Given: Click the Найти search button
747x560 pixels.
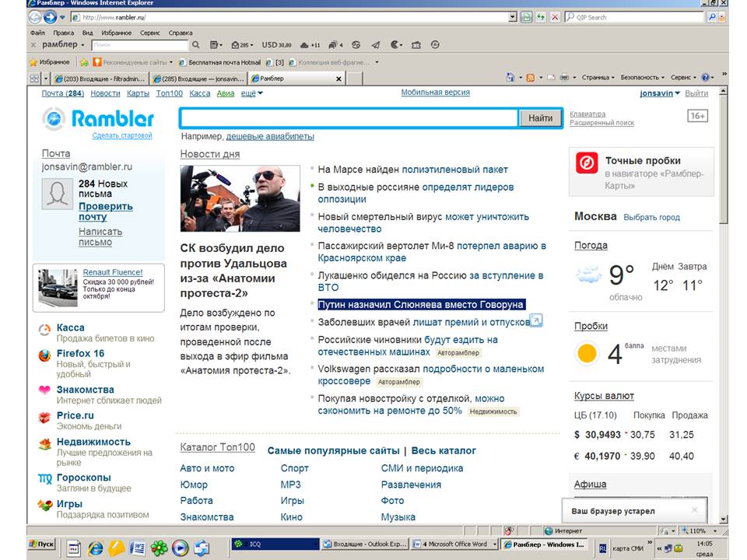Looking at the screenshot, I should (540, 118).
